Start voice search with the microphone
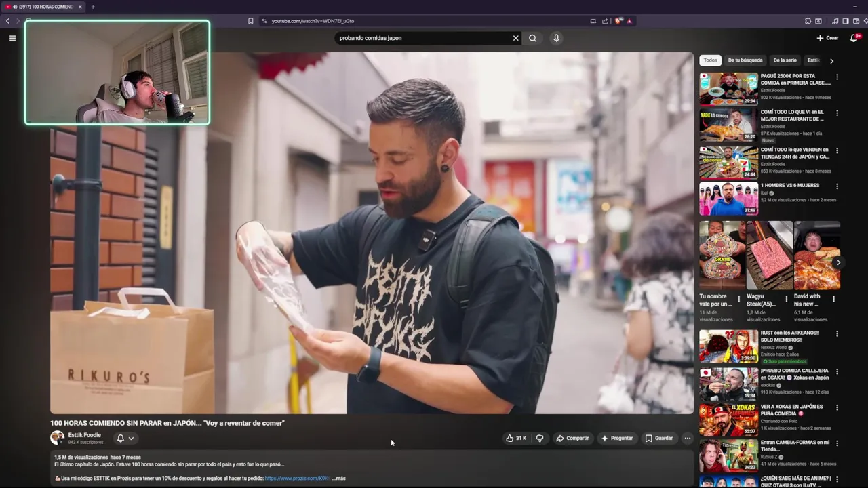This screenshot has width=868, height=488. 556,38
